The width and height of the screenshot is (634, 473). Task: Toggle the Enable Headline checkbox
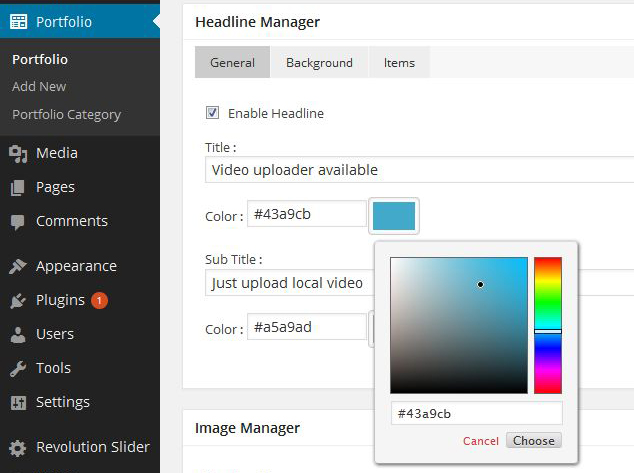tap(212, 112)
